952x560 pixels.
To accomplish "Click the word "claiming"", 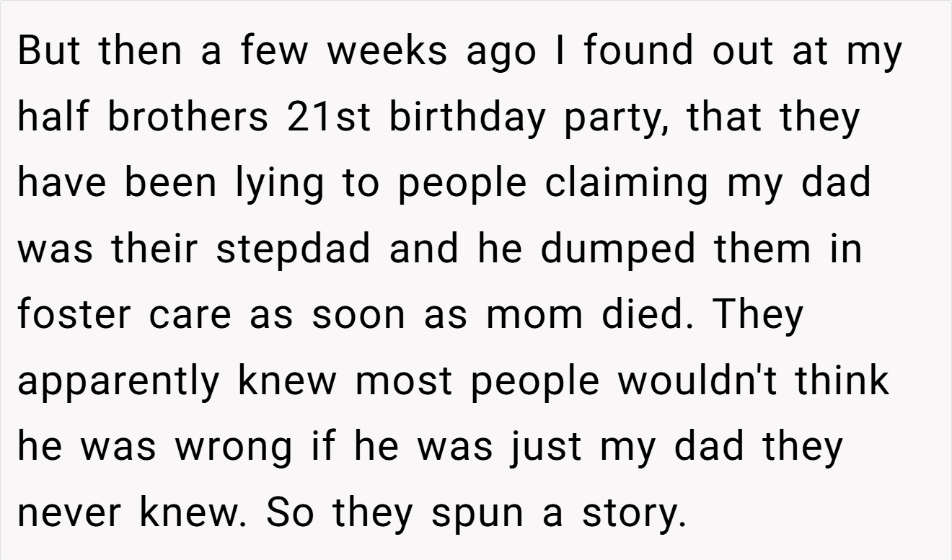I will click(x=626, y=185).
